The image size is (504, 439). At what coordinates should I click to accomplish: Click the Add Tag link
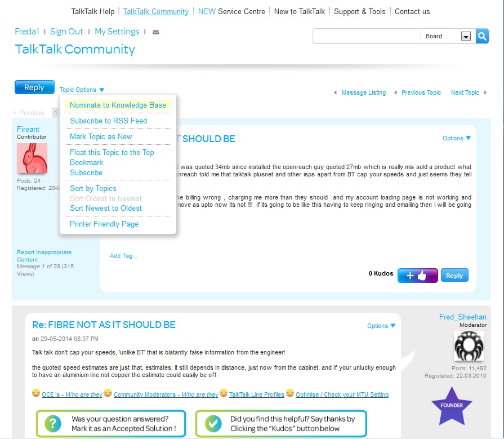(x=123, y=255)
